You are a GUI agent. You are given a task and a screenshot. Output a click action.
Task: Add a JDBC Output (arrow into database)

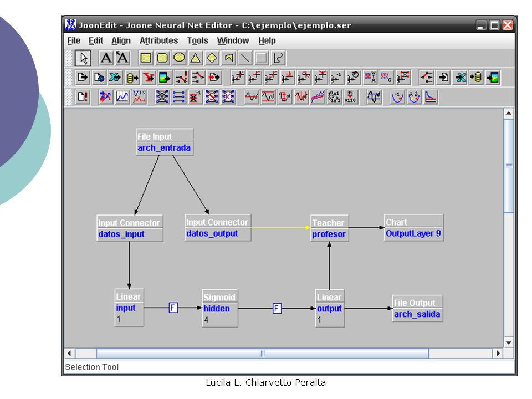coord(477,78)
